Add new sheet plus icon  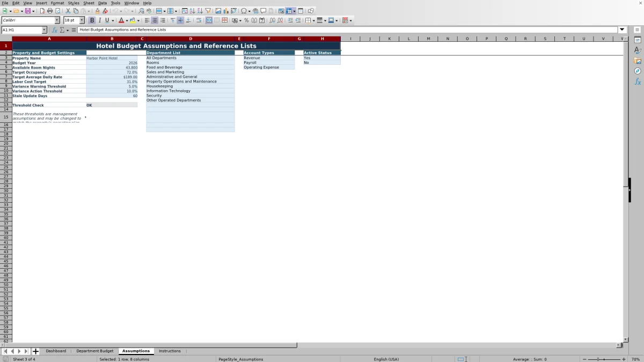[35, 351]
